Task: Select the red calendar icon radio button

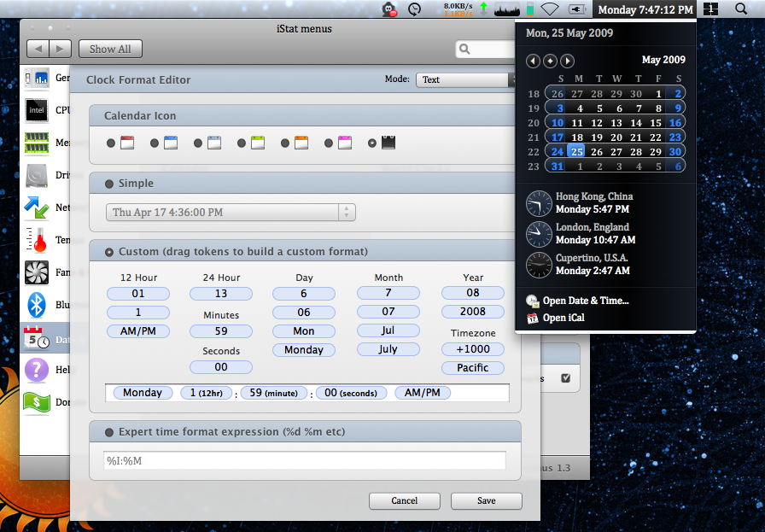Action: pos(111,143)
